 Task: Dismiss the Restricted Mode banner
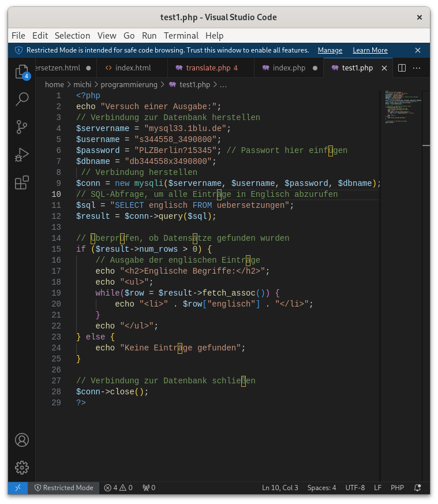pos(417,50)
